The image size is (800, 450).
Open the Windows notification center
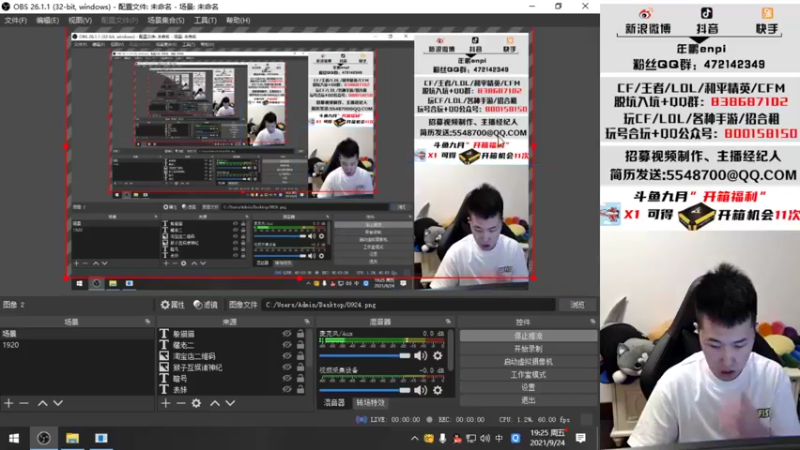click(581, 438)
